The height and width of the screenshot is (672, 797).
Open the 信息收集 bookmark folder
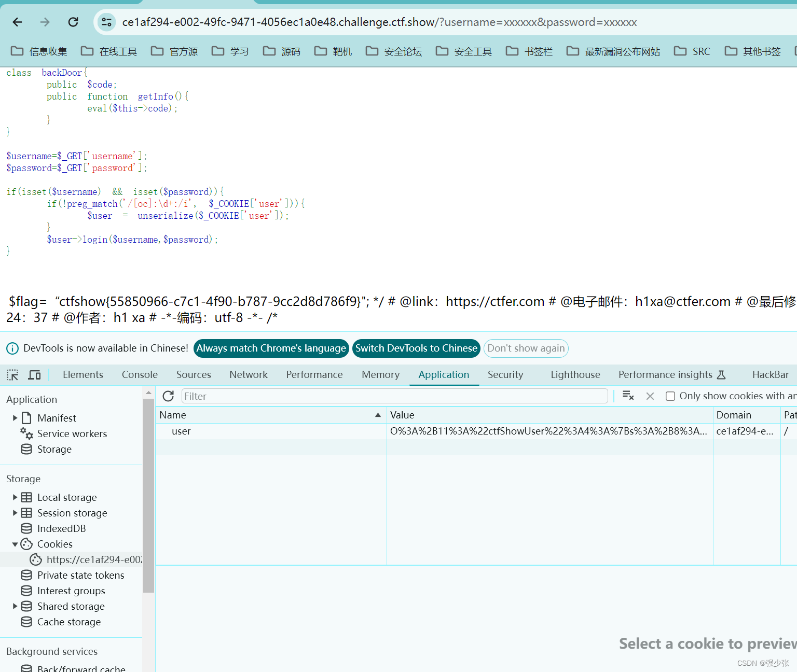pos(39,51)
